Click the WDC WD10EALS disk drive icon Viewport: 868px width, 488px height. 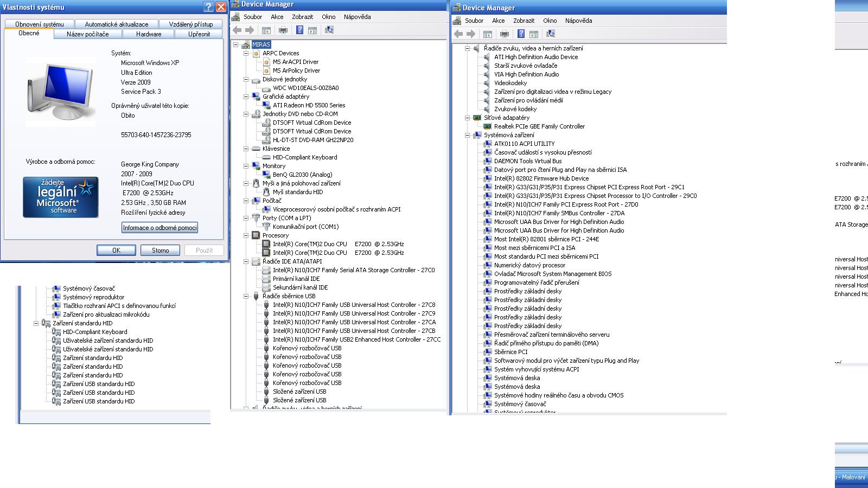click(x=266, y=88)
